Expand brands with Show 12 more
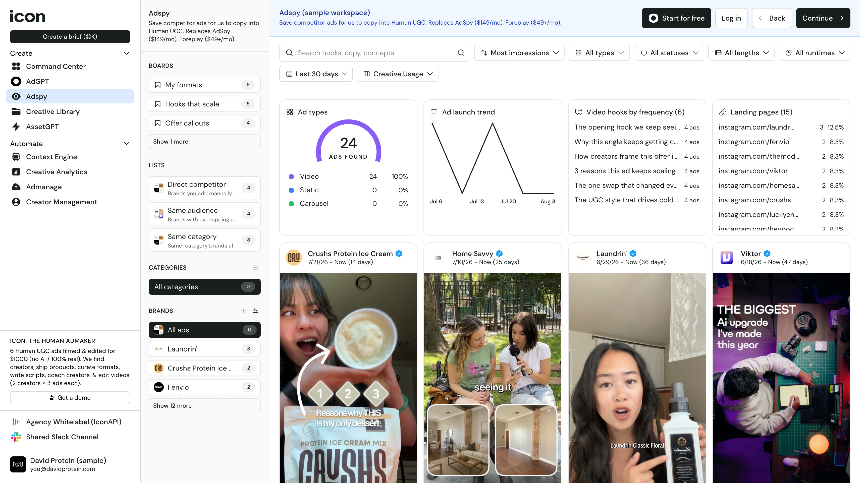868x483 pixels. click(204, 405)
